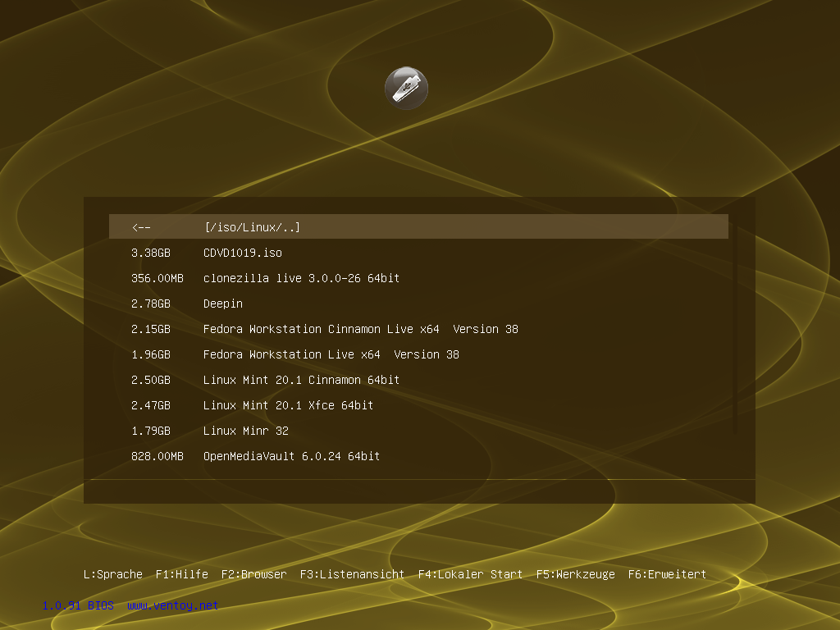The height and width of the screenshot is (630, 840).
Task: Open the L:Sprache language option
Action: [113, 574]
